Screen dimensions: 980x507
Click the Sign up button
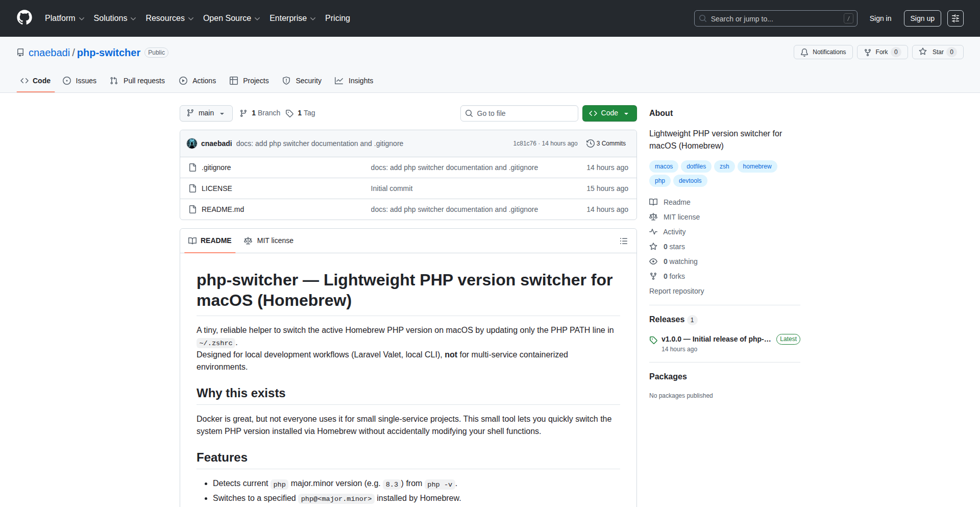[x=922, y=18]
